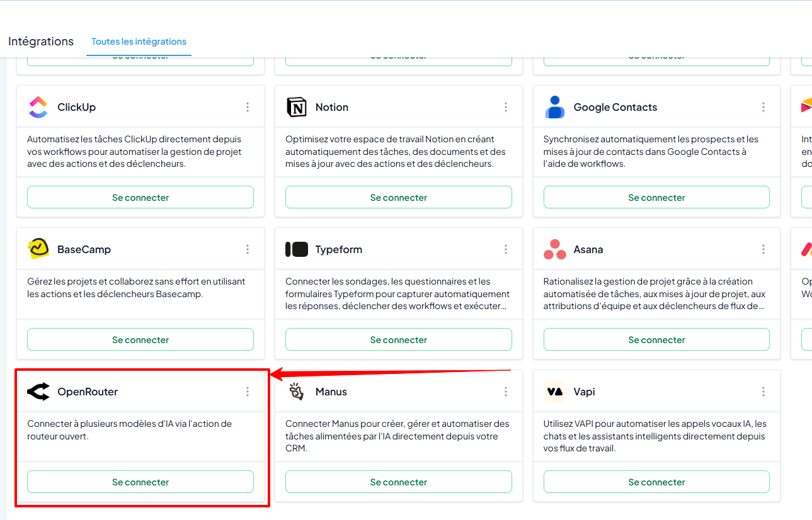The image size is (812, 520).
Task: Click the BaseCamp logo icon
Action: pyautogui.click(x=38, y=249)
